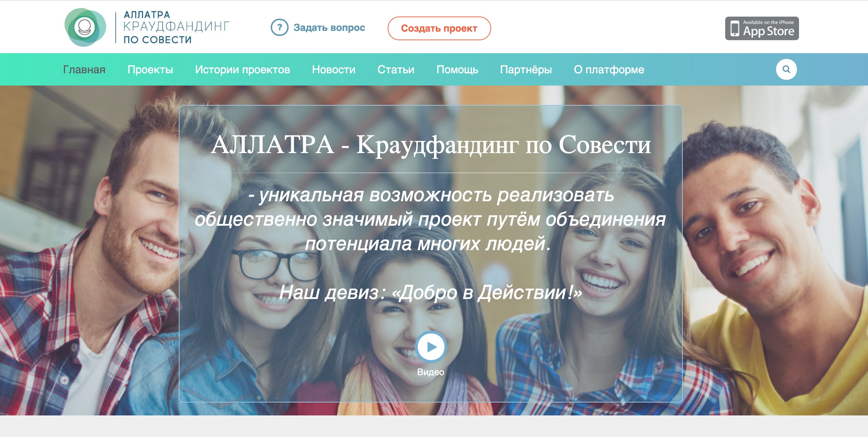Open the Задать вопрос link
This screenshot has width=868, height=437.
[x=329, y=28]
